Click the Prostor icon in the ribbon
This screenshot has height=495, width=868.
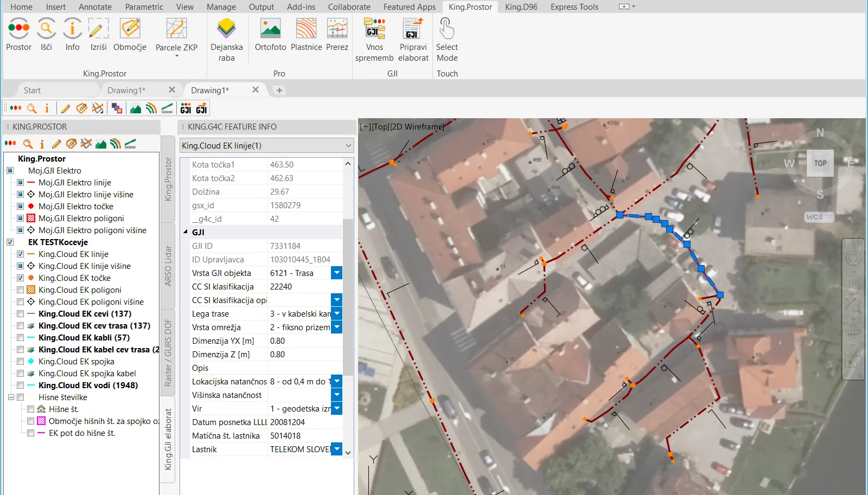[x=18, y=29]
